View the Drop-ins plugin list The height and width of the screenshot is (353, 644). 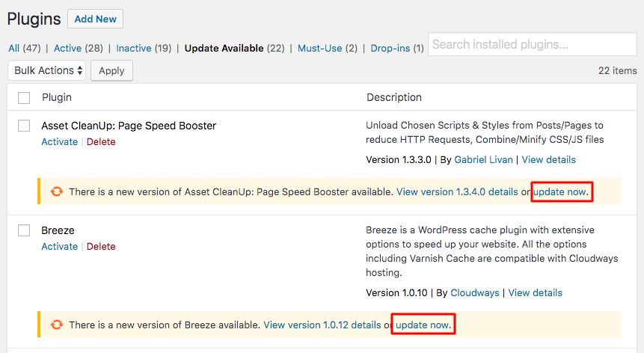click(x=390, y=48)
